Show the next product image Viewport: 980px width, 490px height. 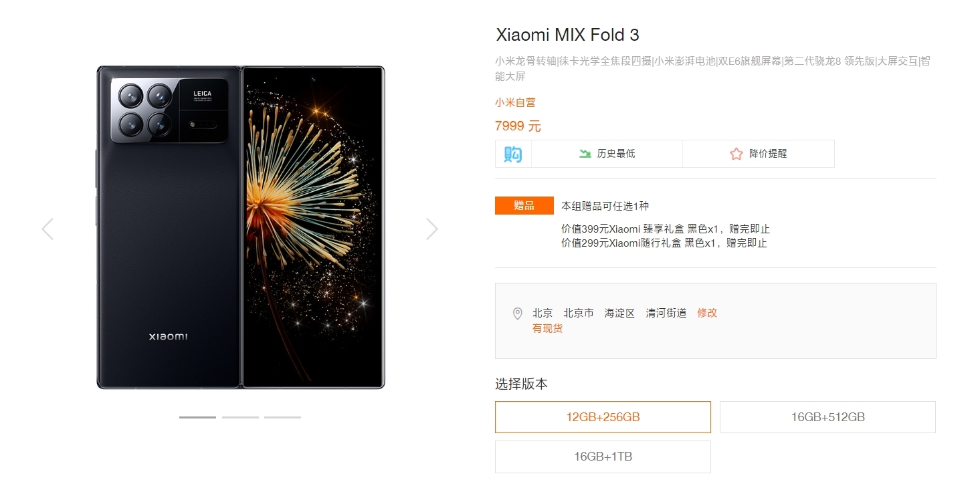(432, 229)
